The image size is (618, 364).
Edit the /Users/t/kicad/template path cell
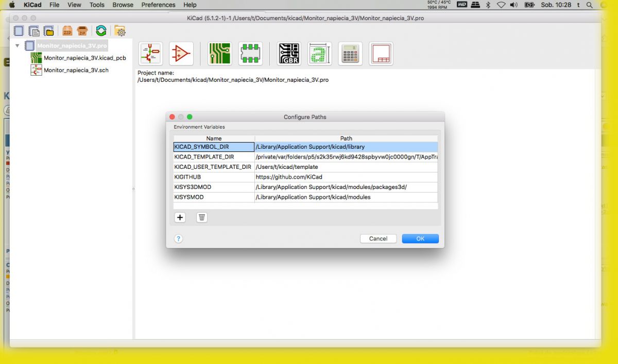pyautogui.click(x=346, y=167)
